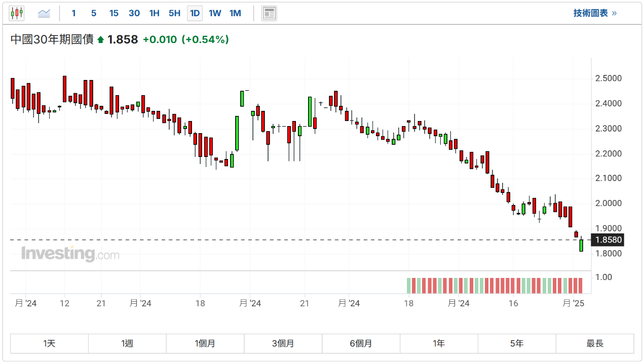The image size is (644, 363).
Task: Show the 1個月 time range
Action: point(205,343)
